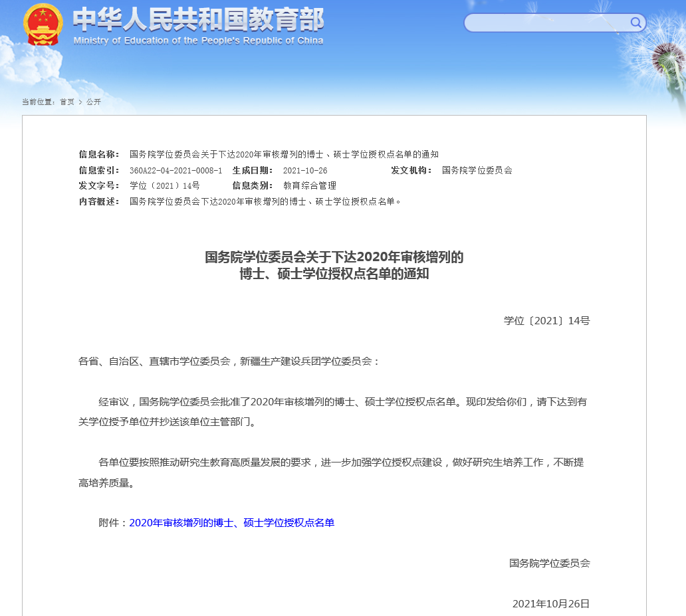Open the 公开 breadcrumb link
Screen dimensions: 686x616
point(94,102)
